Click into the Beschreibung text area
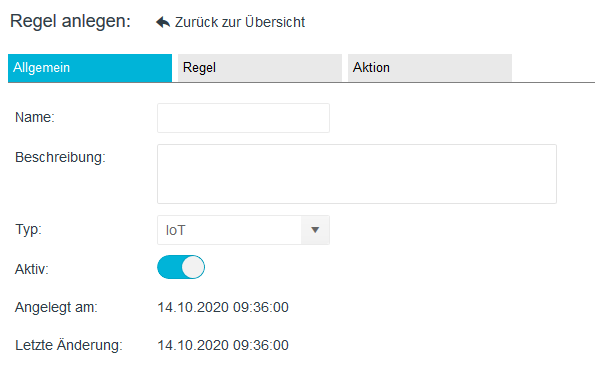 coord(357,174)
